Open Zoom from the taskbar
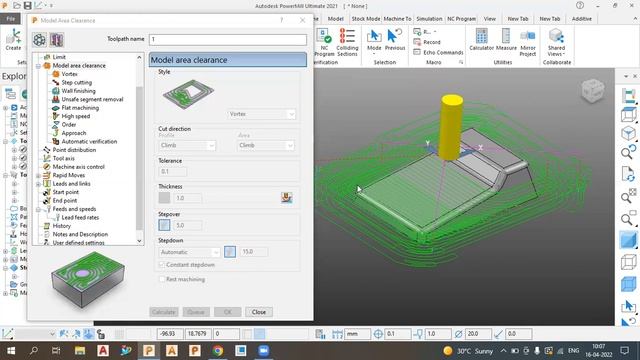 [x=263, y=351]
